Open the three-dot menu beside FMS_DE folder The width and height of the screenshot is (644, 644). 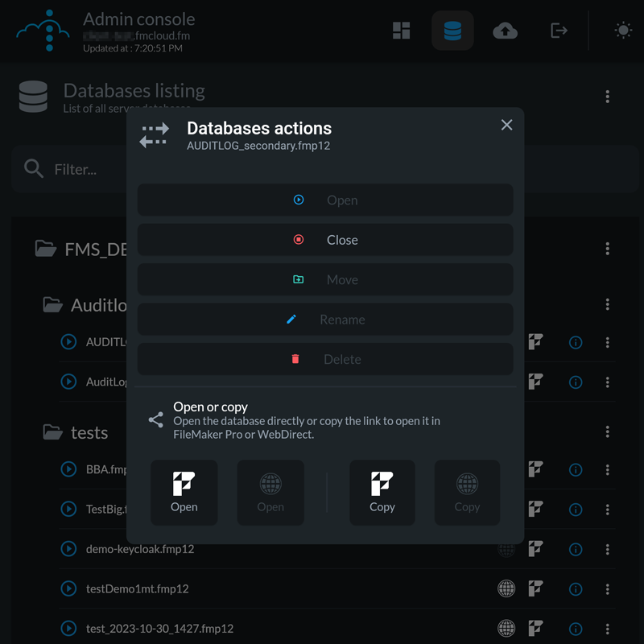(607, 249)
